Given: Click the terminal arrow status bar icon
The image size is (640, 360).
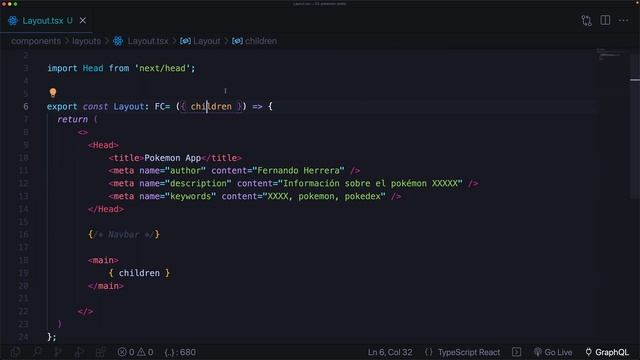Looking at the screenshot, I should pos(516,352).
